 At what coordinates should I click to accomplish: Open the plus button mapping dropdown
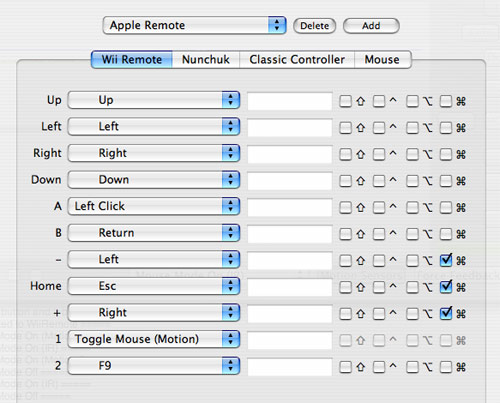point(154,313)
